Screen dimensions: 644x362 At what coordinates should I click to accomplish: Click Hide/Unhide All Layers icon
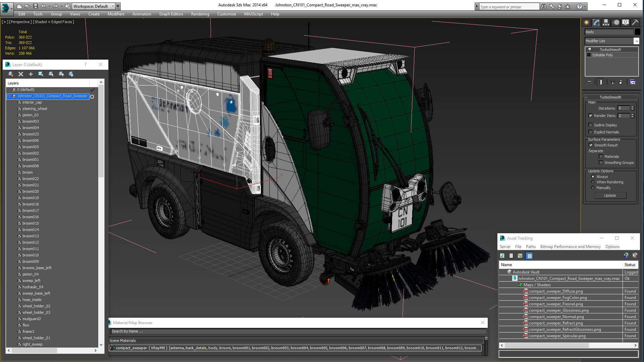point(61,74)
